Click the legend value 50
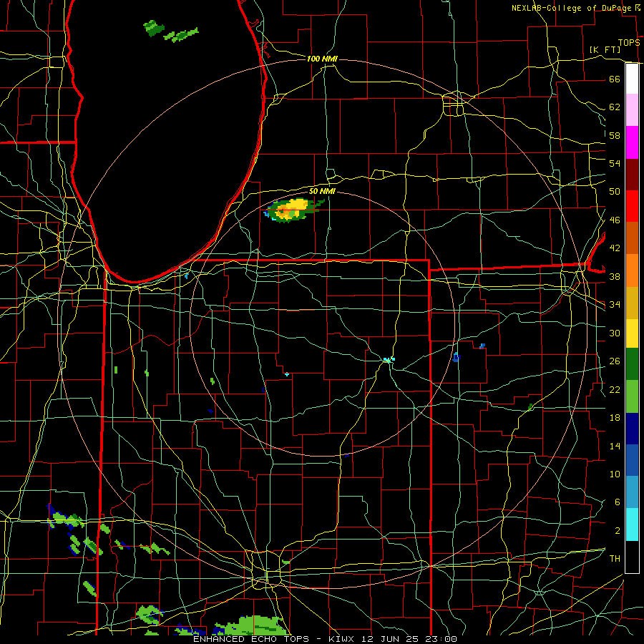Screen dimensions: 644x644 (615, 192)
